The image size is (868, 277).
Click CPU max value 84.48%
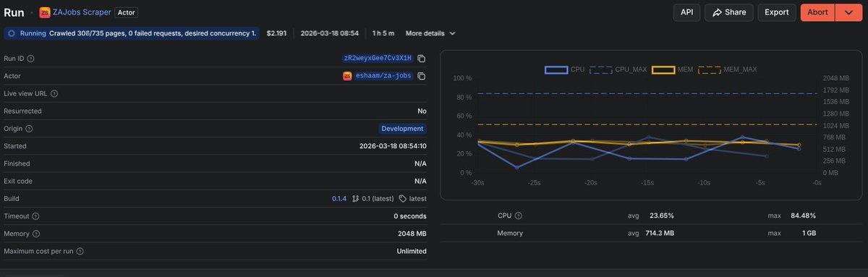click(802, 216)
